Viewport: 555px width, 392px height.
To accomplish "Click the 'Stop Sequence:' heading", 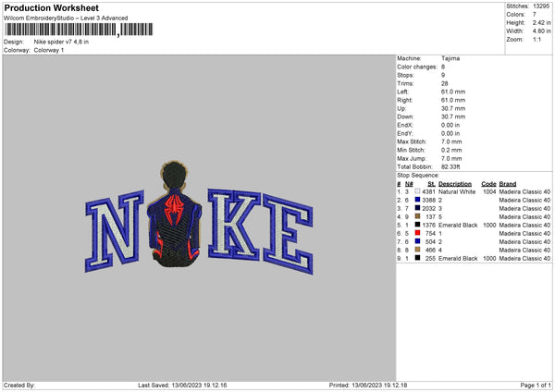I will (418, 175).
